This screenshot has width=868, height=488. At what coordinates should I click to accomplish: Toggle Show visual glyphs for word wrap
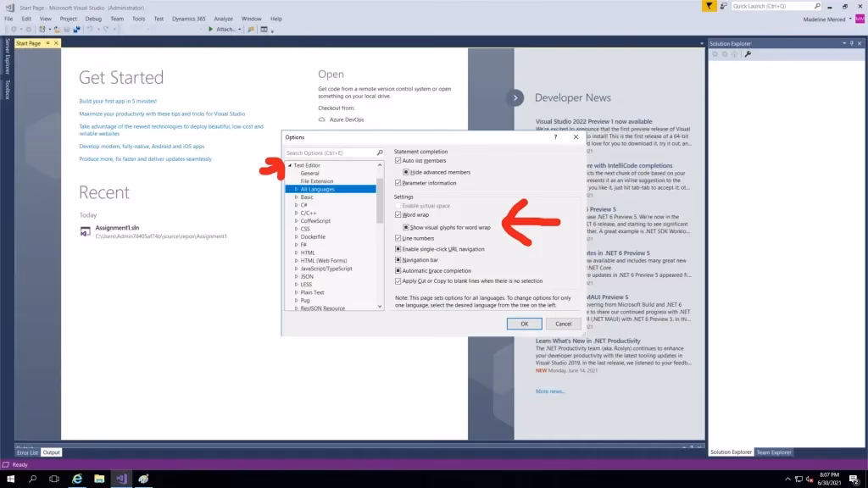406,227
